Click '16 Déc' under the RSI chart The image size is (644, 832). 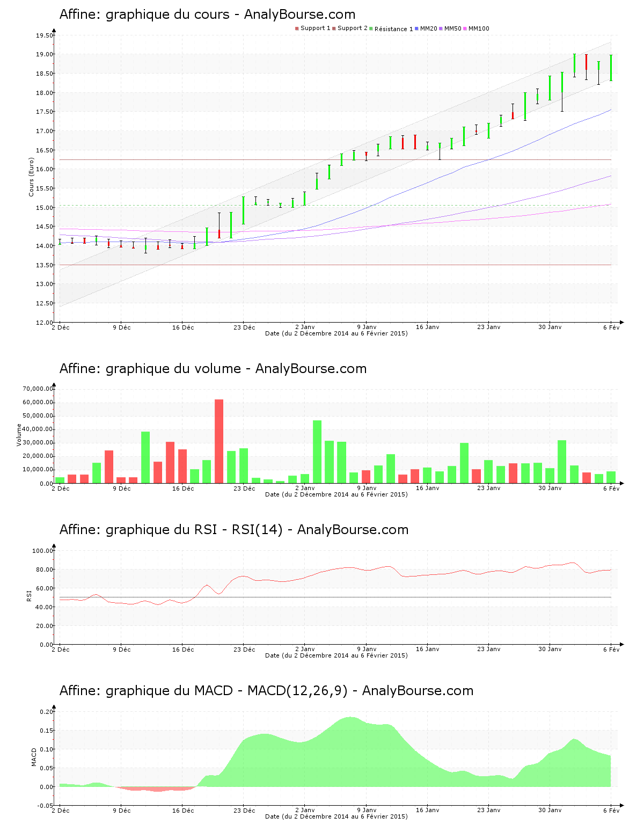(183, 649)
